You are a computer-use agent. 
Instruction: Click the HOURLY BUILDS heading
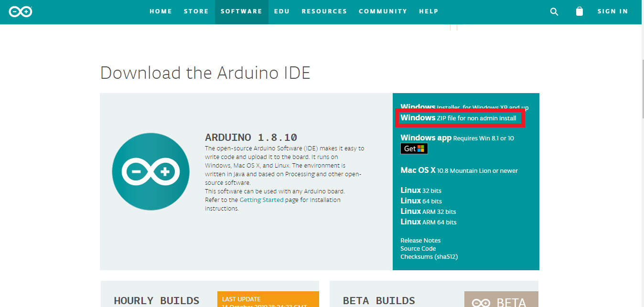click(x=157, y=300)
